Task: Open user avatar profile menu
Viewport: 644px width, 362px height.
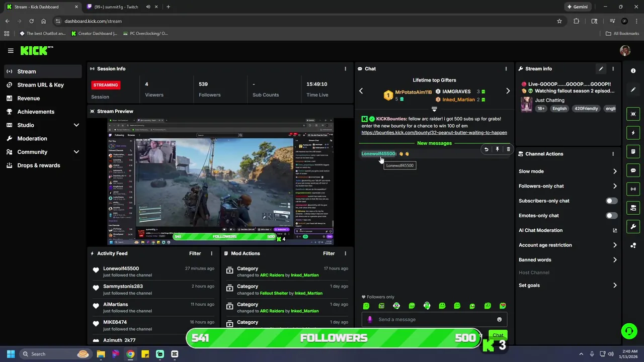Action: click(625, 50)
